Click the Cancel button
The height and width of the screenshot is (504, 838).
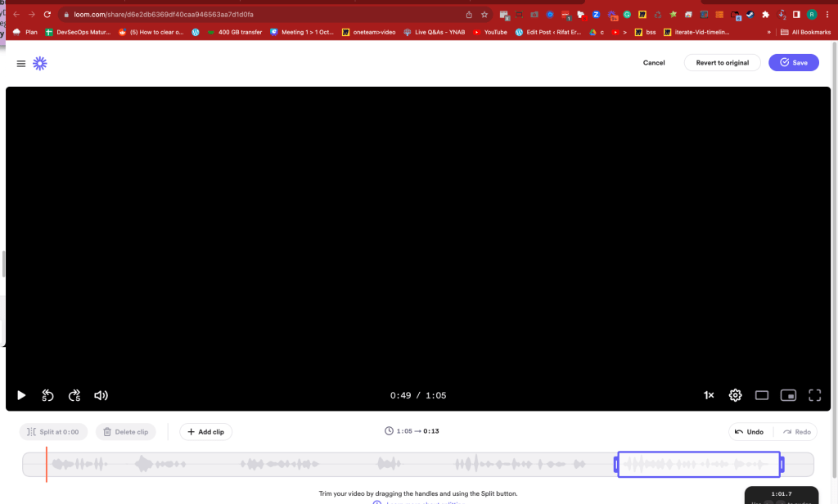tap(654, 62)
